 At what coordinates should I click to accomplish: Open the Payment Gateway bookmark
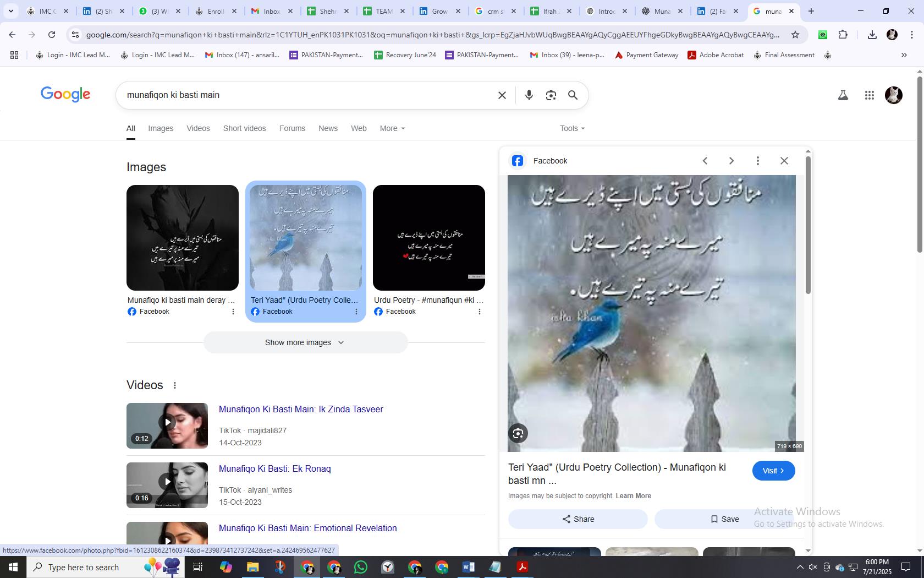(x=646, y=55)
